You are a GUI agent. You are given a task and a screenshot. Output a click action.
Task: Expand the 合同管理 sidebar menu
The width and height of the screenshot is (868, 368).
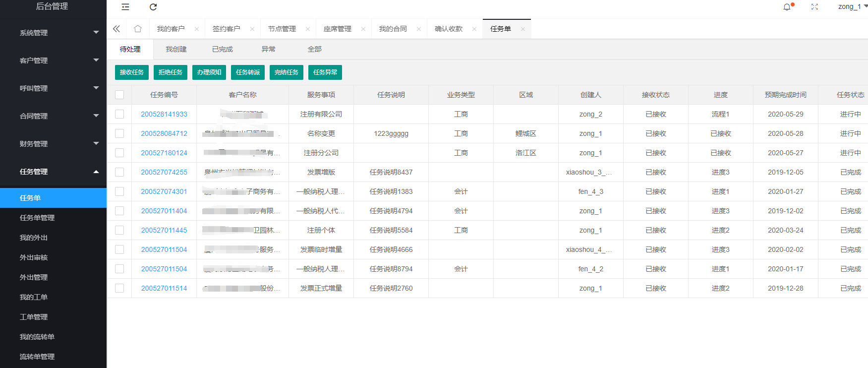[53, 116]
